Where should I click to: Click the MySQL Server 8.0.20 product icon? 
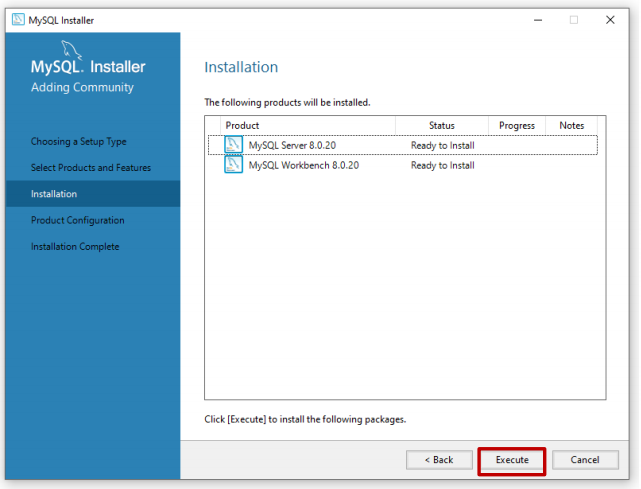(233, 145)
